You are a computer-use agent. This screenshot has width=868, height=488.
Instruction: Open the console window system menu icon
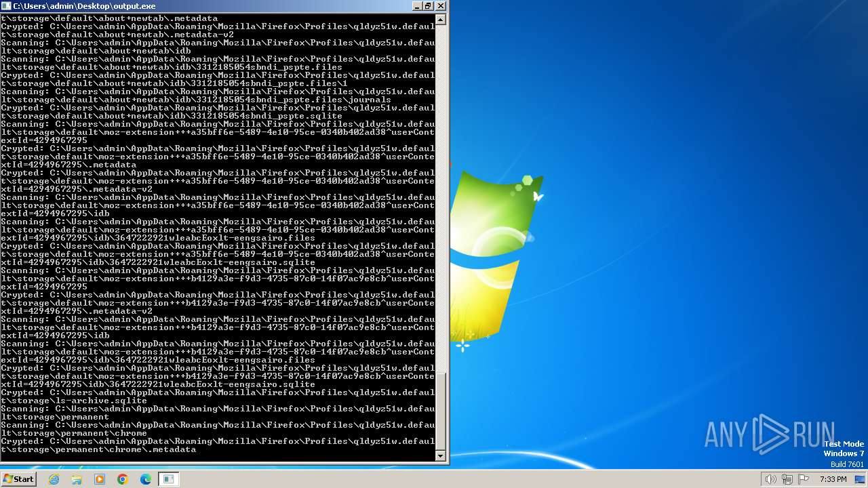[x=6, y=6]
